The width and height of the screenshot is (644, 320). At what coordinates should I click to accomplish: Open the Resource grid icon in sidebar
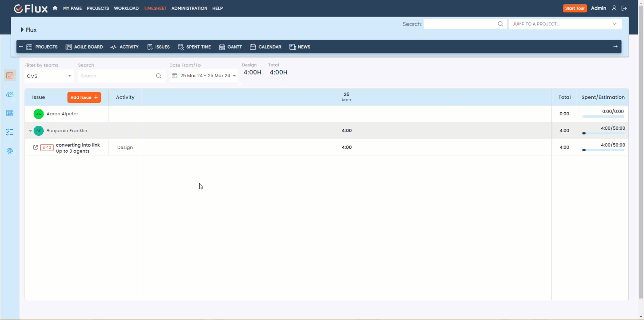(x=10, y=113)
